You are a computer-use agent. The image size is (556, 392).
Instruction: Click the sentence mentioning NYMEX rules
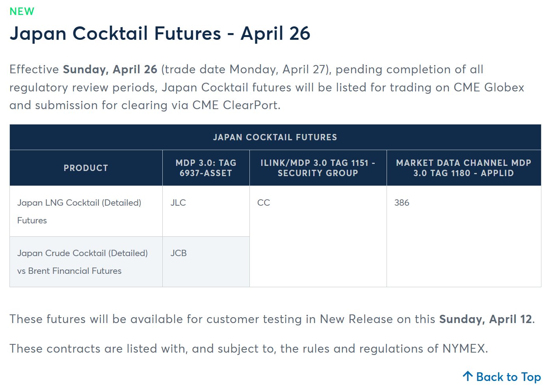coord(249,349)
